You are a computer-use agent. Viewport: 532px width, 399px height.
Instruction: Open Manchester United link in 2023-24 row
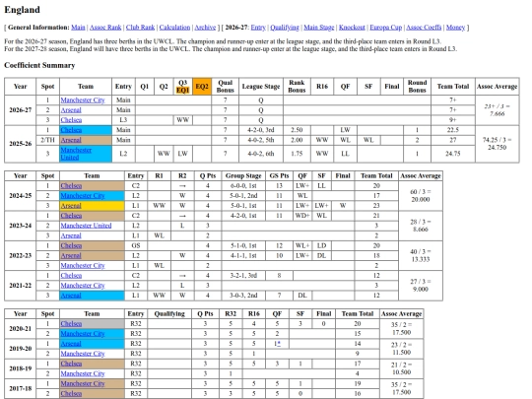86,226
